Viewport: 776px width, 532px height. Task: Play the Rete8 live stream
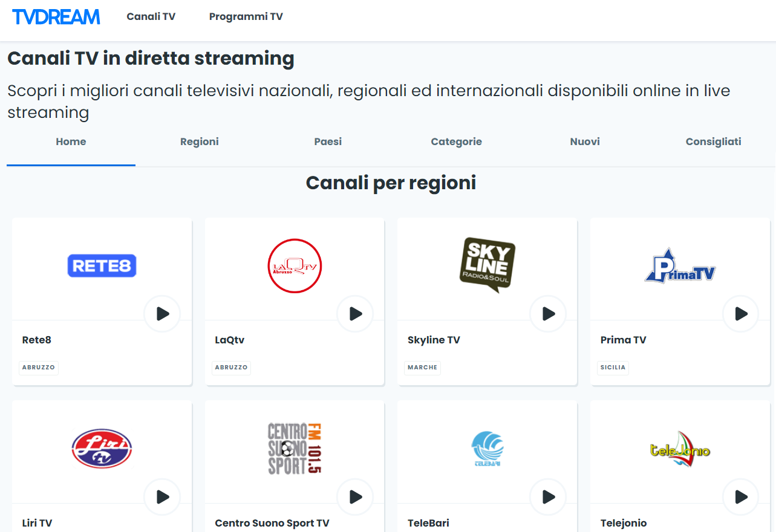161,314
